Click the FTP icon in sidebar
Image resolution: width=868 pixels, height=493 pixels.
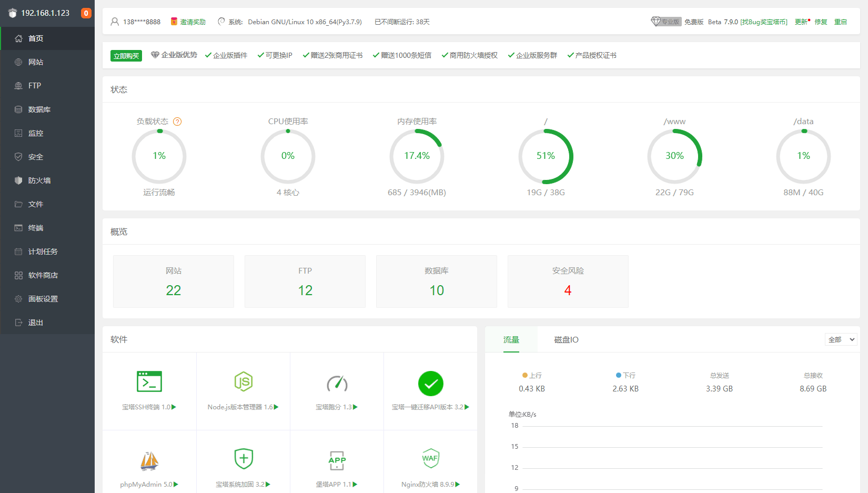[18, 86]
